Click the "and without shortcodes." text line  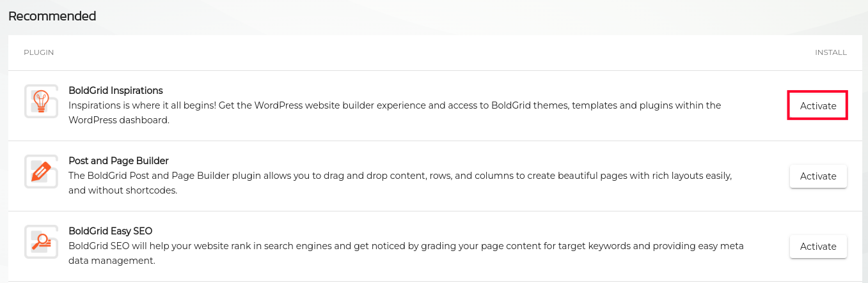(x=122, y=190)
